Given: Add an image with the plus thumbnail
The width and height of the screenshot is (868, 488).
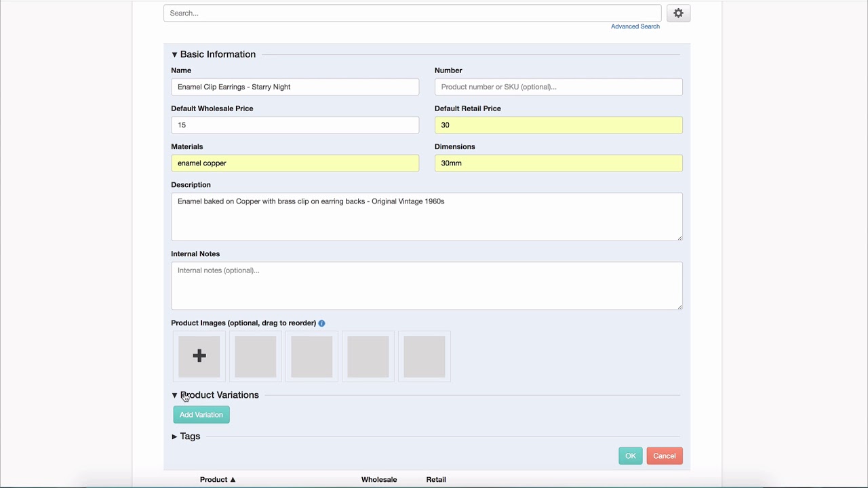Looking at the screenshot, I should coord(199,356).
